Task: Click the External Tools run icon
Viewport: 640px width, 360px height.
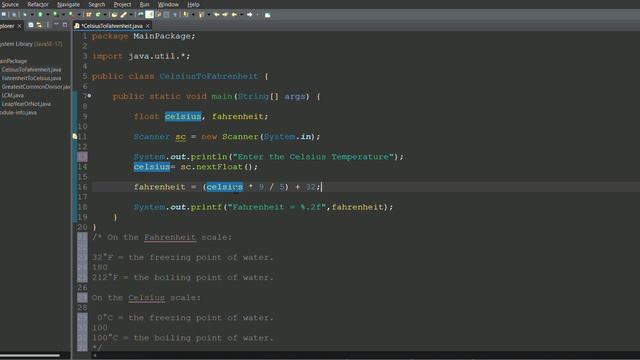Action: [x=71, y=14]
